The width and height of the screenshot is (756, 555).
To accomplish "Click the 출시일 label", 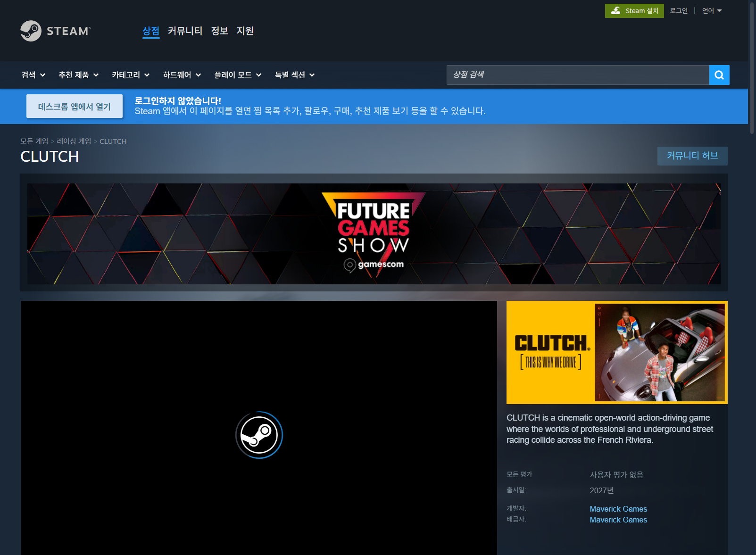I will point(516,490).
